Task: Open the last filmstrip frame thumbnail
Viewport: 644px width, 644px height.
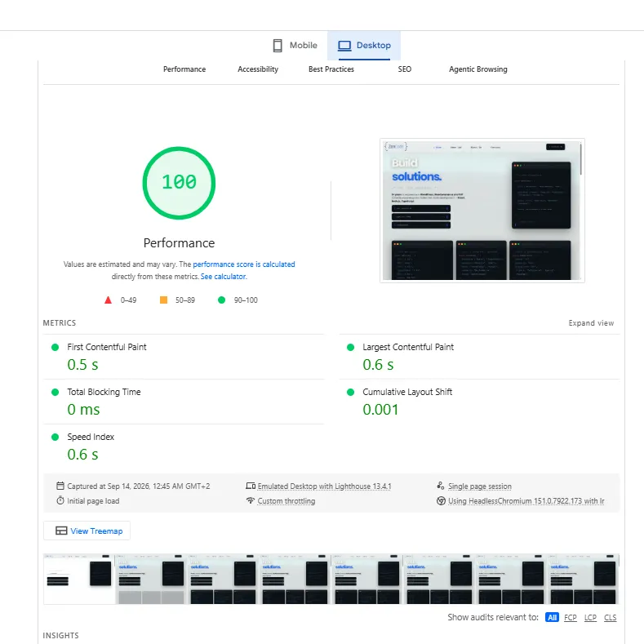Action: pyautogui.click(x=584, y=579)
